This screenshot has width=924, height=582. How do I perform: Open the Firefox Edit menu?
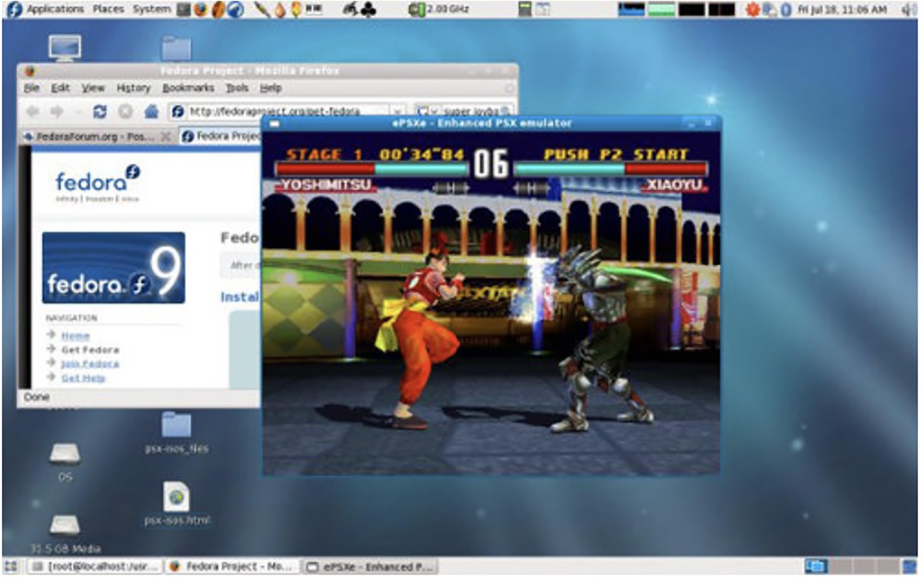(60, 88)
